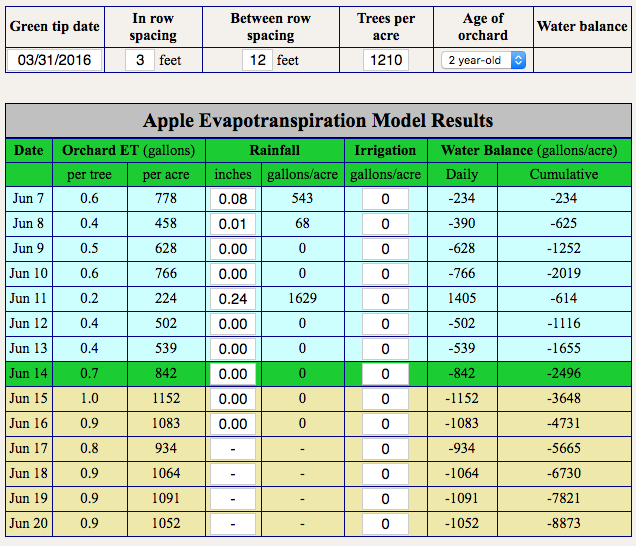Edit Jun 20 irrigation gallons field
The width and height of the screenshot is (636, 546).
point(385,524)
